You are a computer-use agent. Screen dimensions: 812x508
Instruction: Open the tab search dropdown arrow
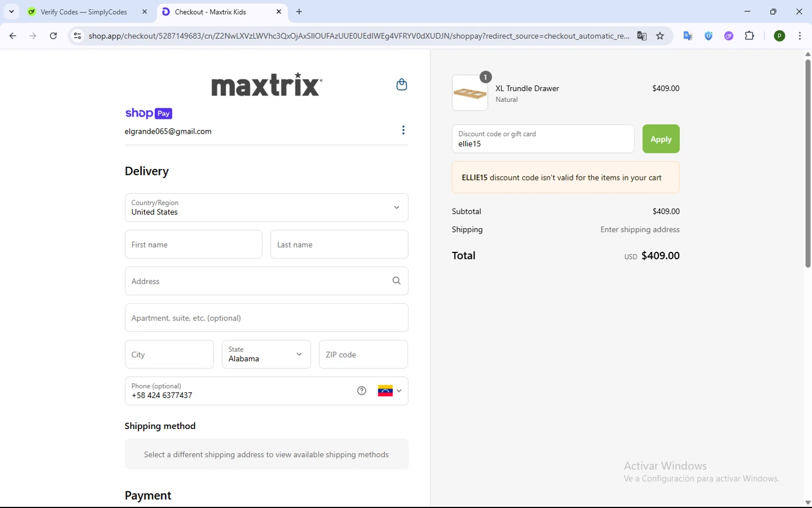(x=11, y=11)
